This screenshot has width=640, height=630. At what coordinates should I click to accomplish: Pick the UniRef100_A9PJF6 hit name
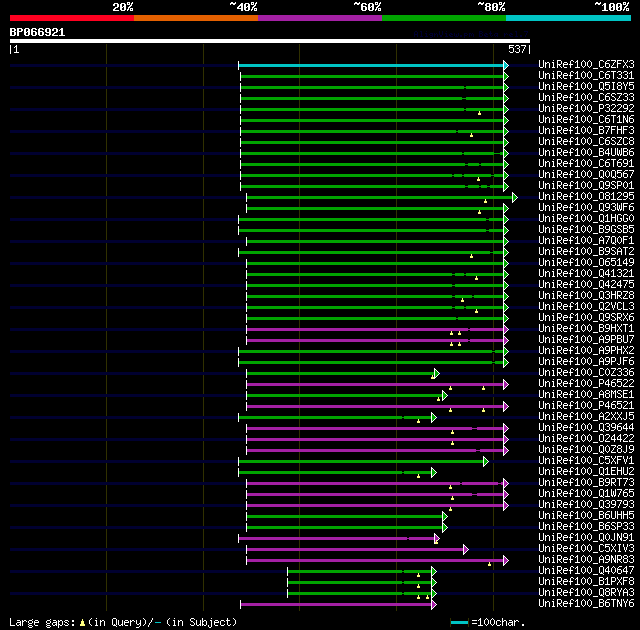tap(586, 362)
